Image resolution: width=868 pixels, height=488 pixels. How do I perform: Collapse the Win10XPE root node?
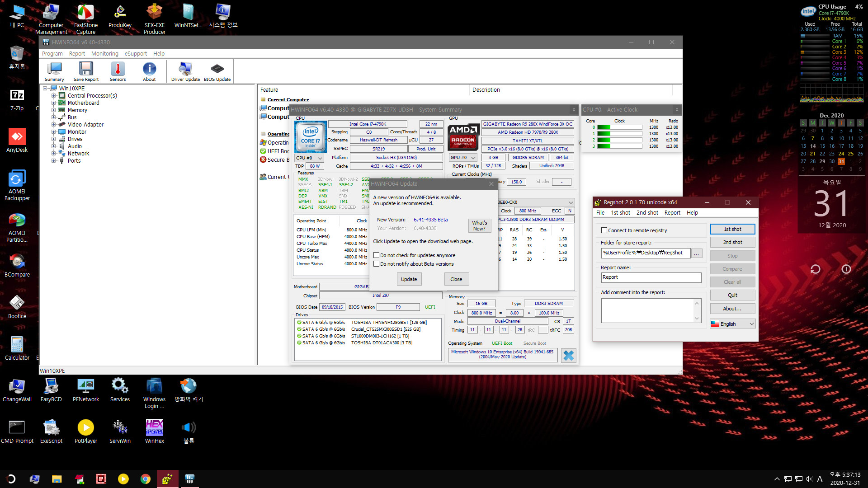point(45,89)
